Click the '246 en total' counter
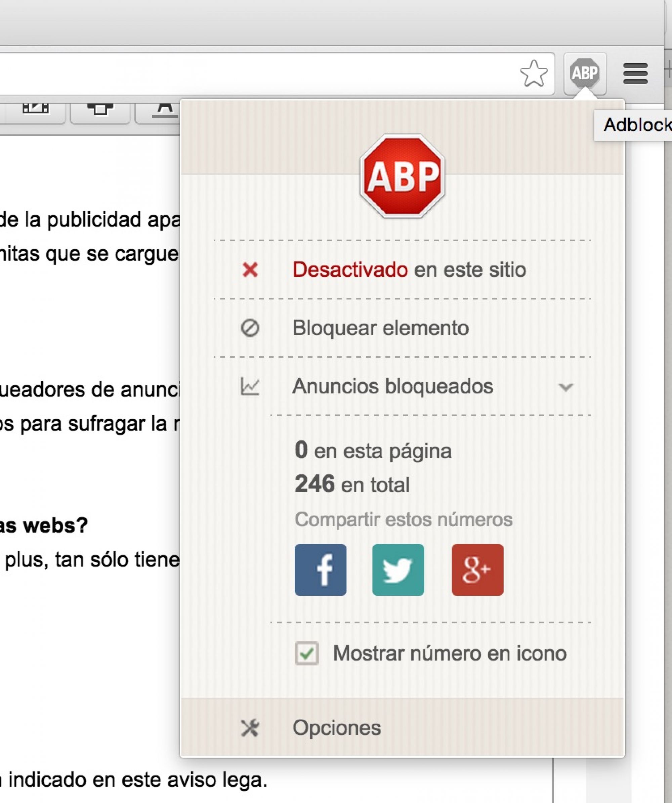This screenshot has width=672, height=803. pos(352,484)
